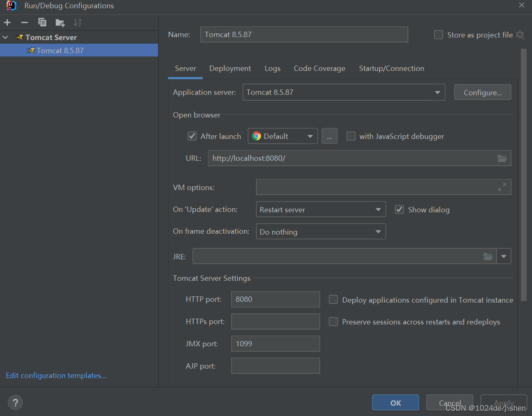
Task: Click the Apply button
Action: pyautogui.click(x=504, y=403)
